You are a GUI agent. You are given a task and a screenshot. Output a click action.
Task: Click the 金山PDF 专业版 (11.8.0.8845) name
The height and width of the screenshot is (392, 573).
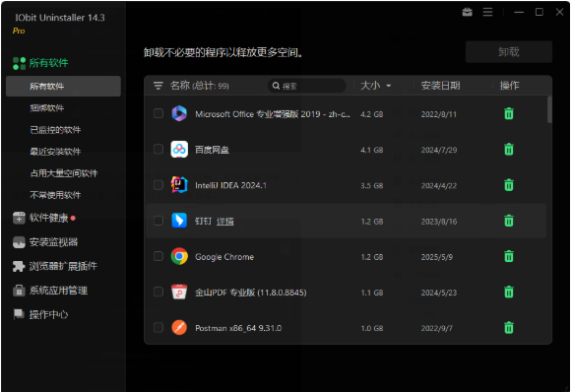251,293
